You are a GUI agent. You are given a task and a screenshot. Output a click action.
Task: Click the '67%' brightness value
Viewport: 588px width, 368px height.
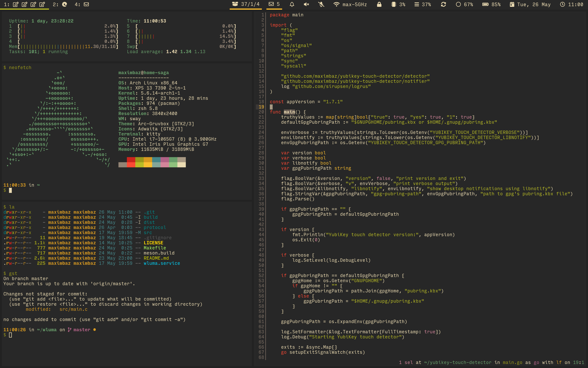[x=468, y=4]
